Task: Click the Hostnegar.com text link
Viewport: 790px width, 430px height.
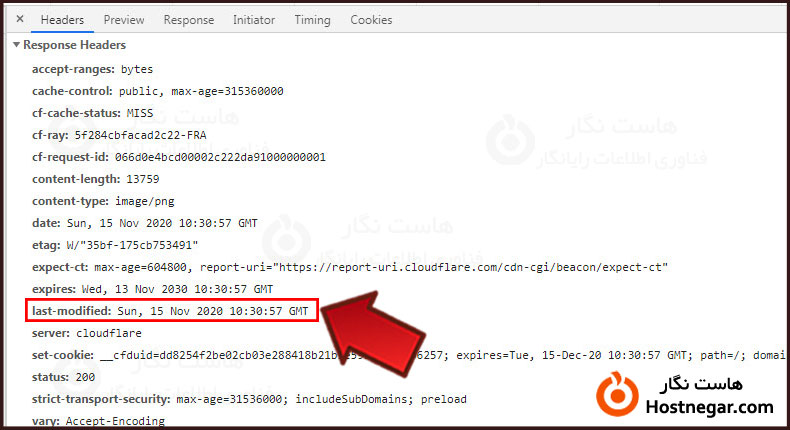Action: [709, 407]
